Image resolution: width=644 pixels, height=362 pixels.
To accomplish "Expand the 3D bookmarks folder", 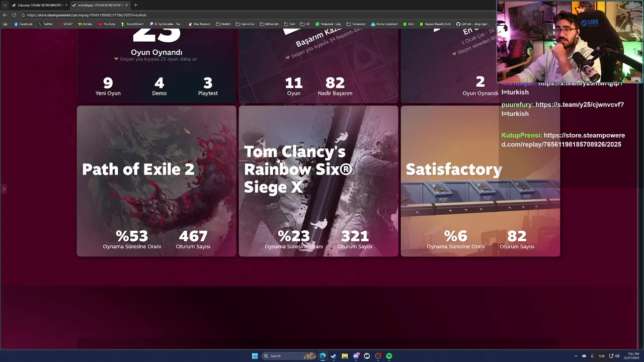I will tap(305, 24).
